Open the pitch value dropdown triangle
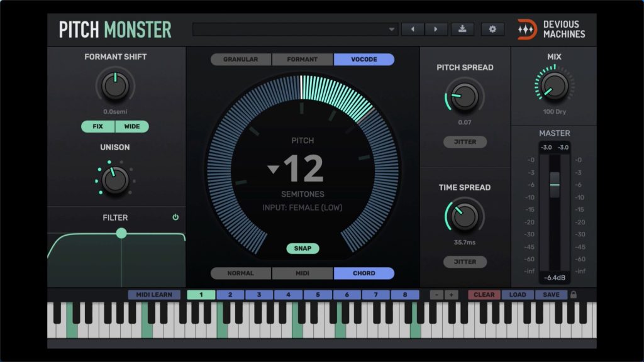Screen dimensions: 644x362 click(x=273, y=168)
